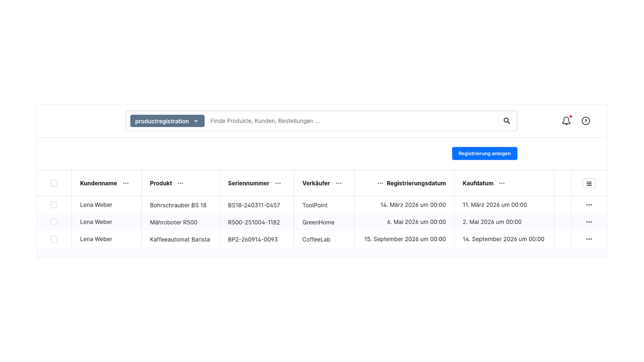
Task: Open column options for Produkt
Action: tap(180, 183)
